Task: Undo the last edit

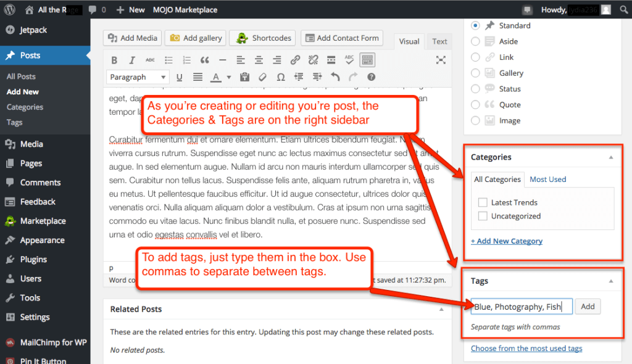Action: (335, 77)
